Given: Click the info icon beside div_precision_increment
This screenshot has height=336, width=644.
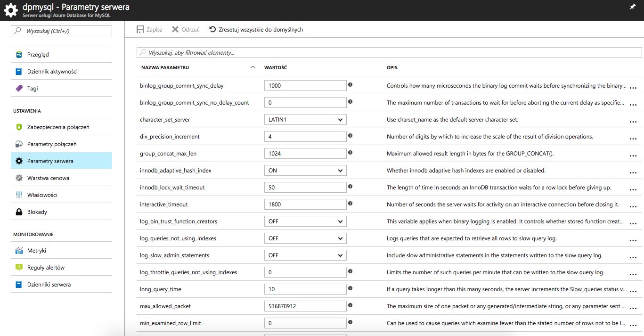Looking at the screenshot, I should coord(350,136).
